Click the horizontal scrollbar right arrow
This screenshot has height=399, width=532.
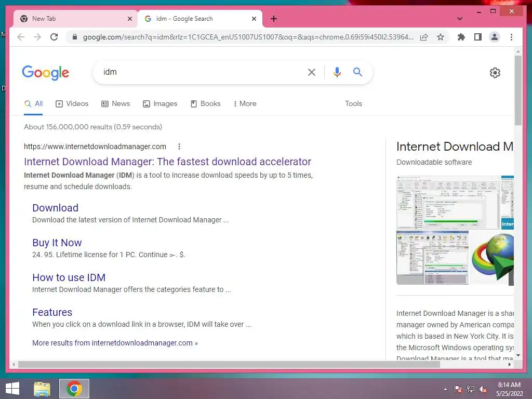click(510, 364)
